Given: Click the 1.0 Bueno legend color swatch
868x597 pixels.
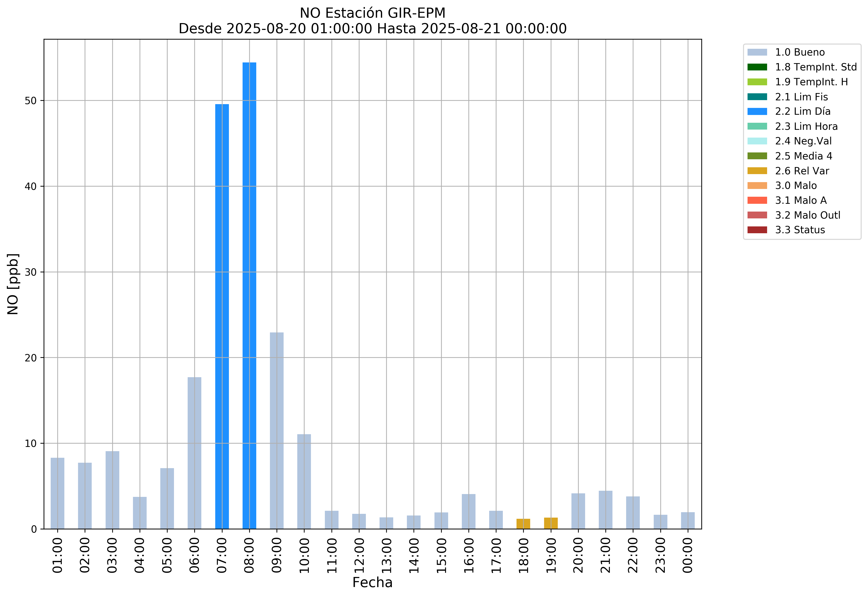Looking at the screenshot, I should [x=757, y=52].
